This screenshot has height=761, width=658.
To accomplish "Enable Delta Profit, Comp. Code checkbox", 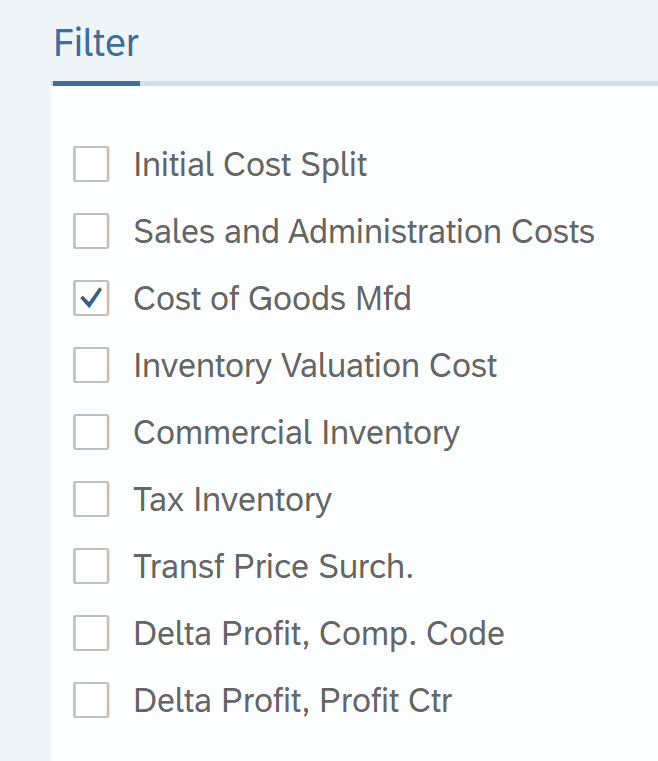I will click(91, 633).
